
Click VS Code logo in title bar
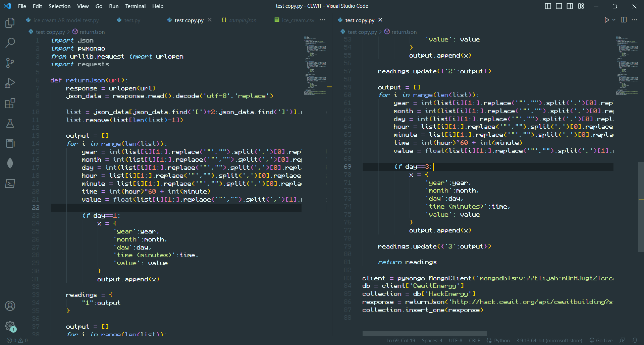point(7,6)
